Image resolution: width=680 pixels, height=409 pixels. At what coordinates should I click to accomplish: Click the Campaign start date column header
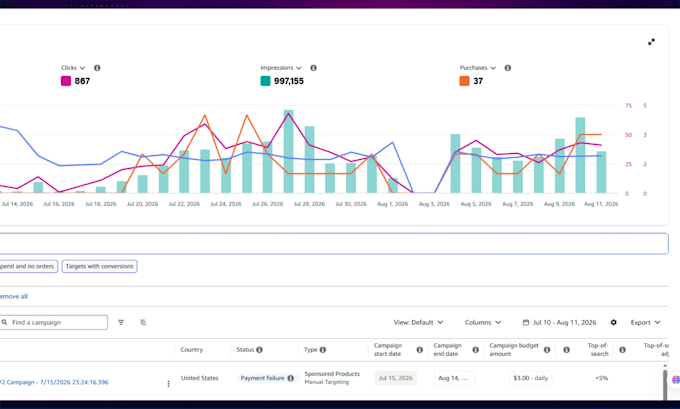coord(388,350)
